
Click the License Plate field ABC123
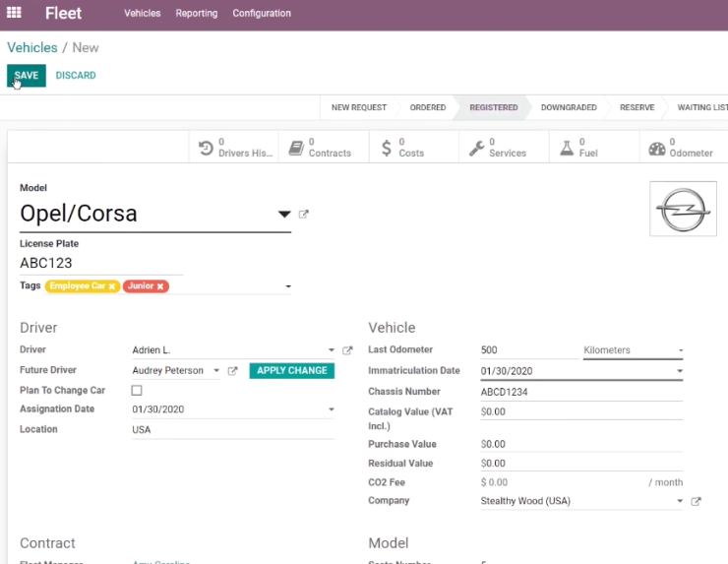(x=101, y=263)
